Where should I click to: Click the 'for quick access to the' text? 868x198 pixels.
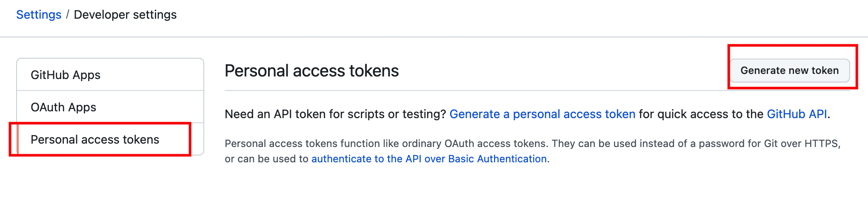tap(701, 114)
